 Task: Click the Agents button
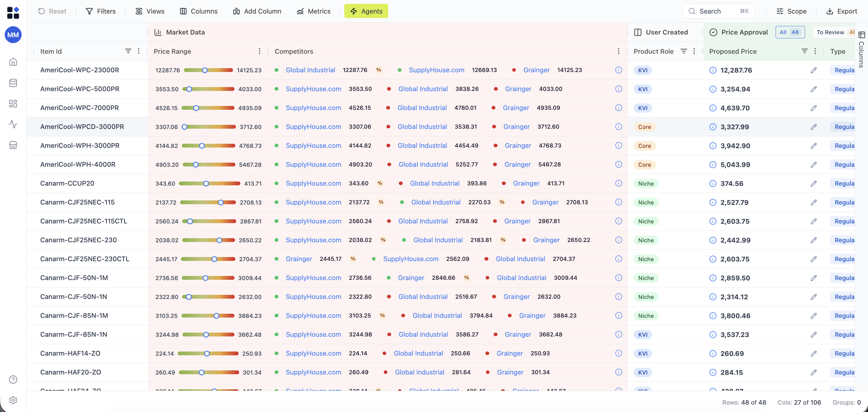[x=366, y=11]
